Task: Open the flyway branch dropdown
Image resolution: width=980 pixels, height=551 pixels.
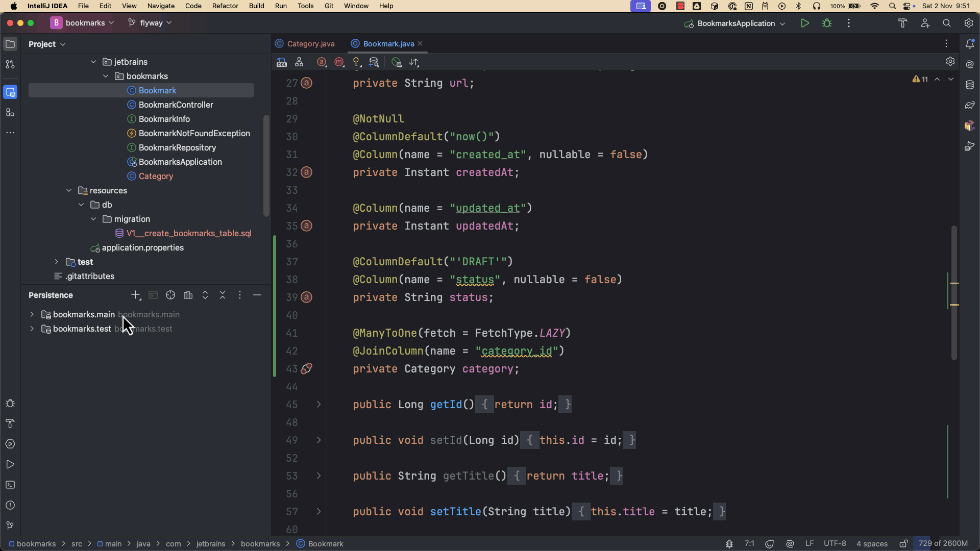Action: (x=150, y=22)
